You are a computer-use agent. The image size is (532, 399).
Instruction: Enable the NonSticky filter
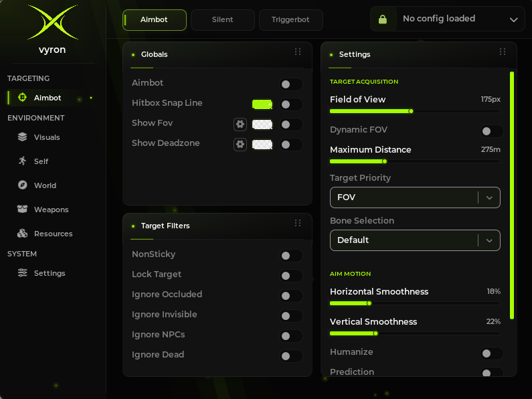[x=291, y=256]
